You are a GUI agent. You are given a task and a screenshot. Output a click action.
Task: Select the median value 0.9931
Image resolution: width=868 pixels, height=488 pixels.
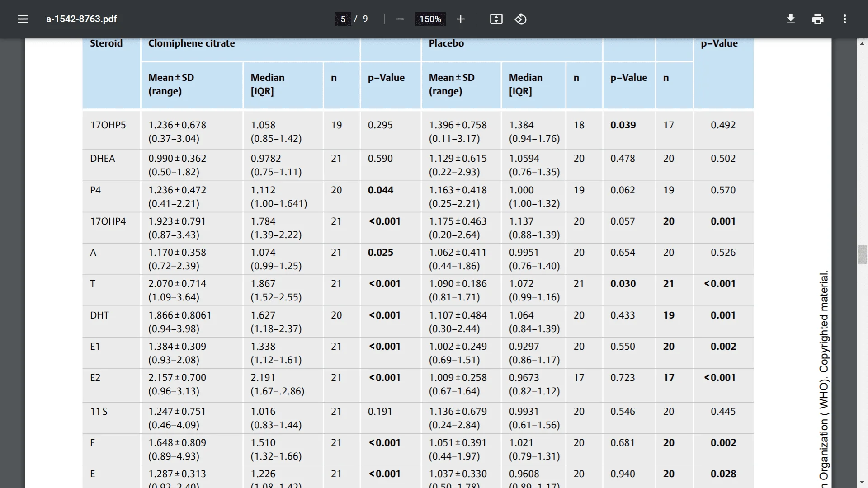524,412
